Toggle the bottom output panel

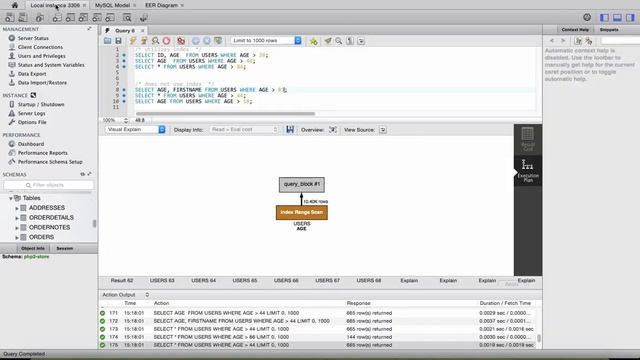617,18
